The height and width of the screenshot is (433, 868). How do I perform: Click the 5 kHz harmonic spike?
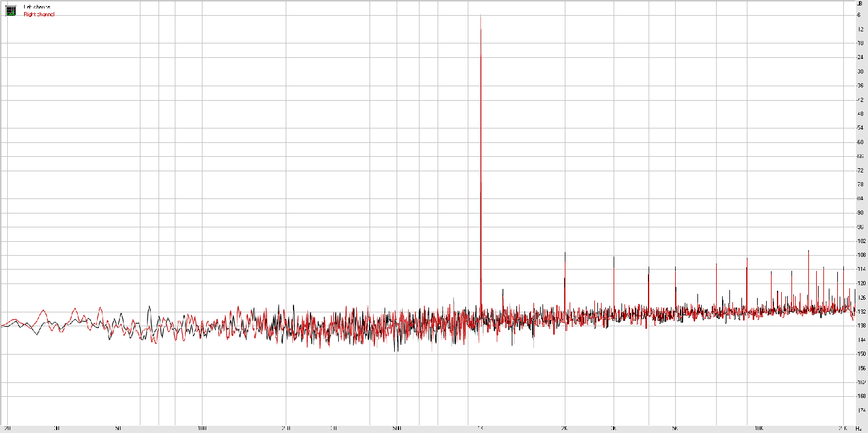(675, 268)
